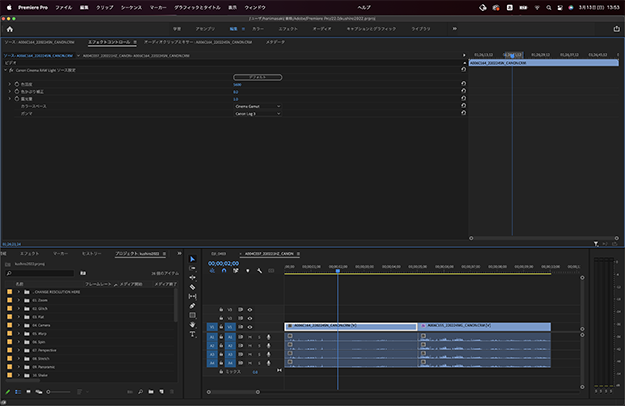The image size is (625, 406).
Task: Click the Home icon in workspace bar
Action: click(x=10, y=29)
